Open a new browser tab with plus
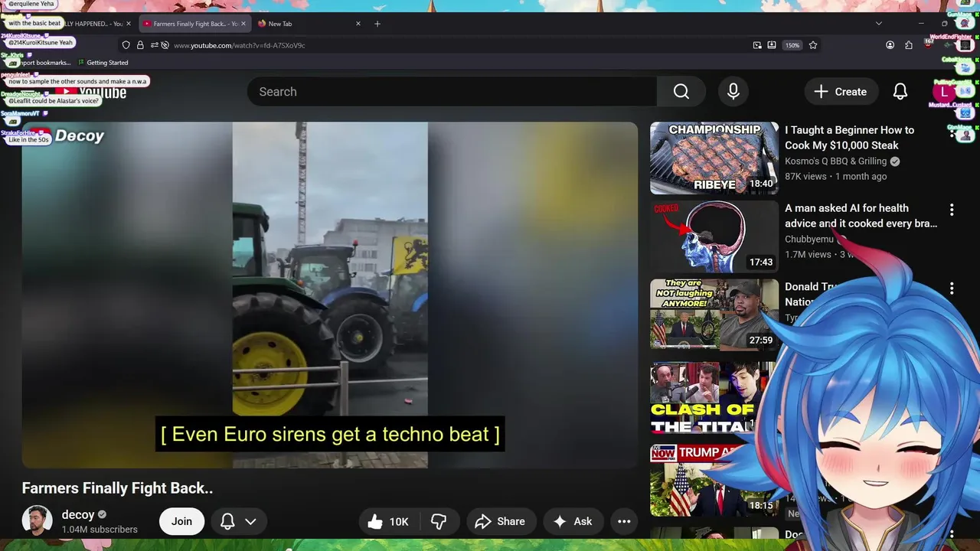The image size is (980, 551). point(377,24)
